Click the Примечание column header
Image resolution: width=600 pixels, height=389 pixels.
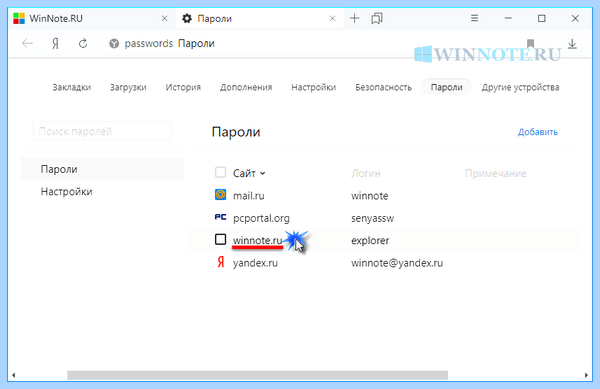pyautogui.click(x=496, y=174)
